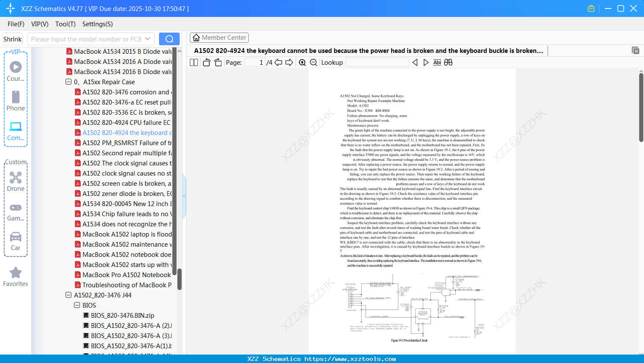644x363 pixels.
Task: Collapse the left panel with splitter handle
Action: [x=184, y=196]
